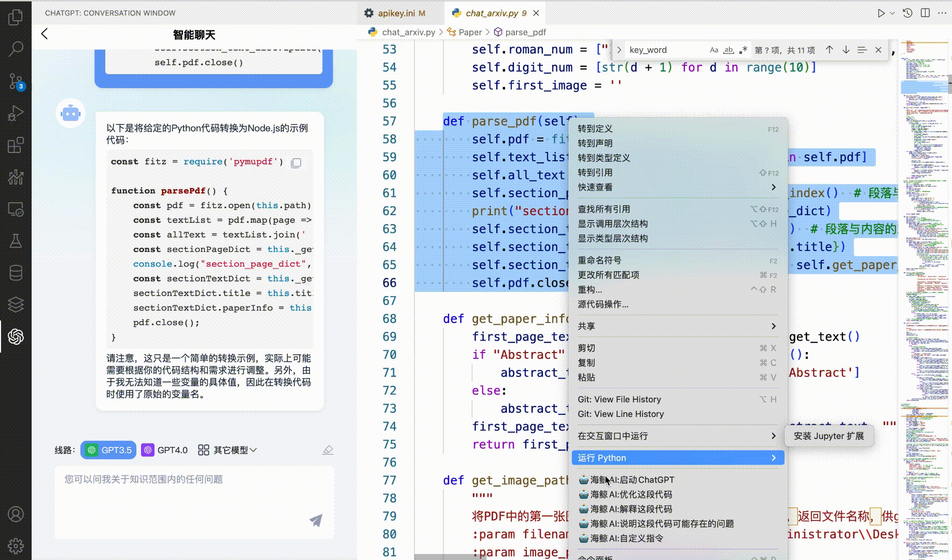This screenshot has height=560, width=952.
Task: Click 安装 Jupyter 扩展 submenu item
Action: 829,436
